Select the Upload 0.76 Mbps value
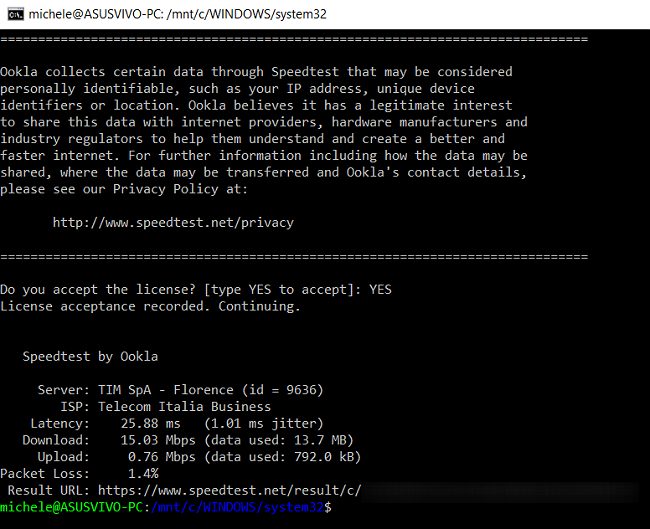650x529 pixels. [162, 457]
